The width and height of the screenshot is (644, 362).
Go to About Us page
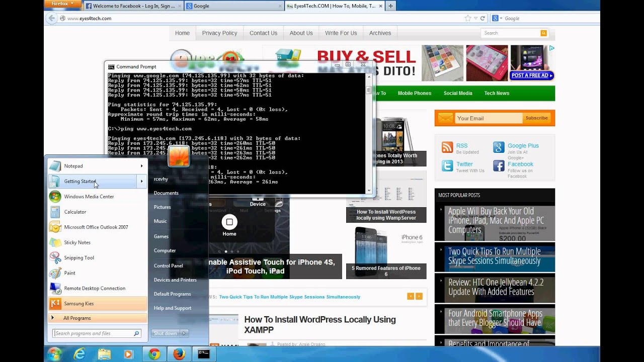click(x=301, y=33)
